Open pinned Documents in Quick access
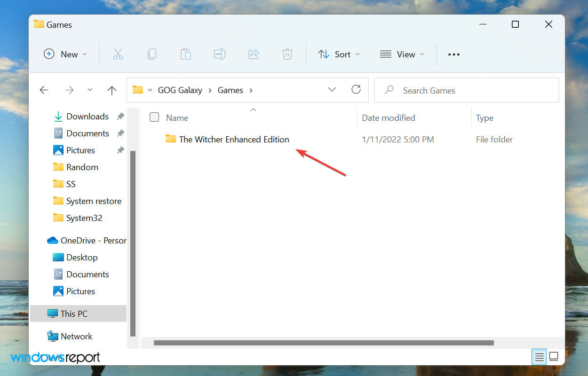 tap(81, 133)
